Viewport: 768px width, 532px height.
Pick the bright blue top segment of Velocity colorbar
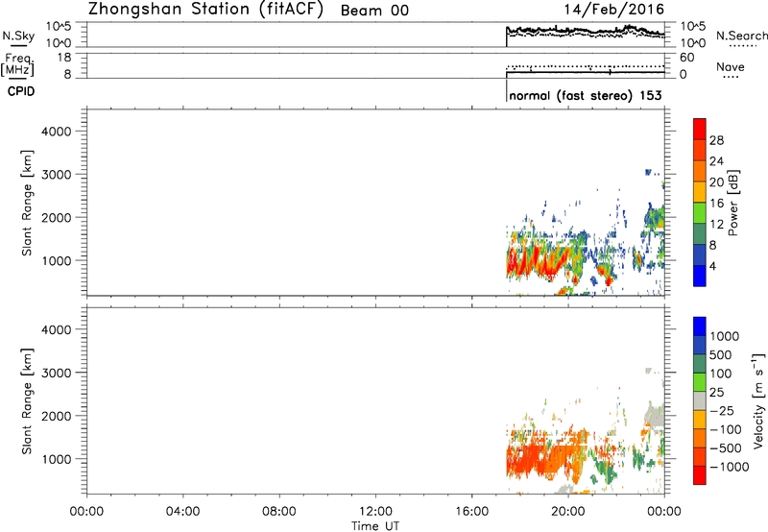(700, 326)
